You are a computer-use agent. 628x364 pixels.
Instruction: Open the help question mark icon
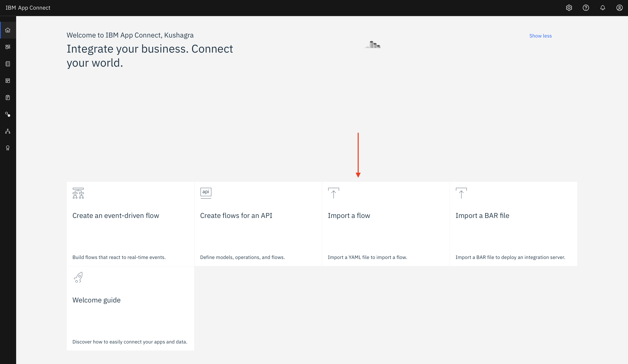coord(586,8)
